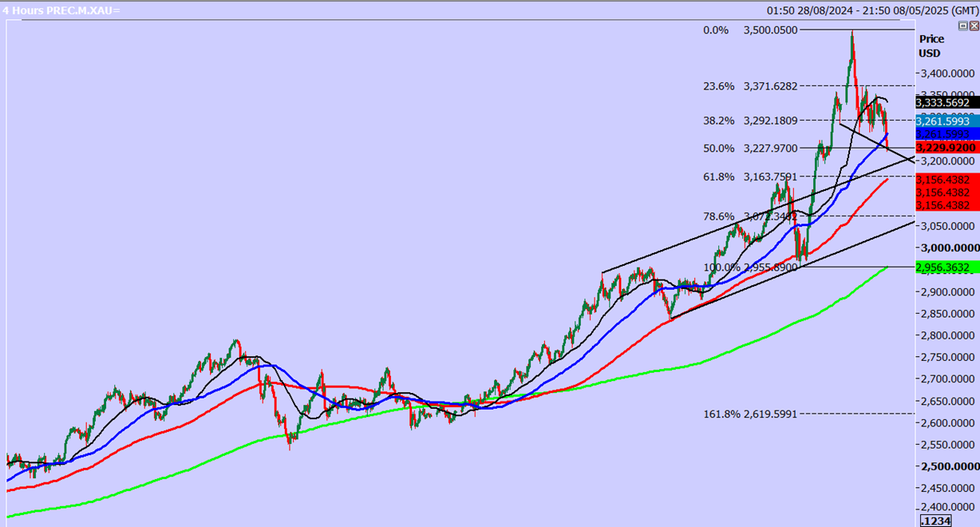
Task: Close the chart panel with the X icon
Action: click(974, 26)
